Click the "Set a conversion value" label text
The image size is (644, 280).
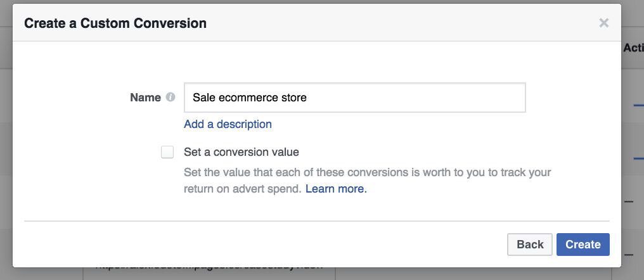241,152
